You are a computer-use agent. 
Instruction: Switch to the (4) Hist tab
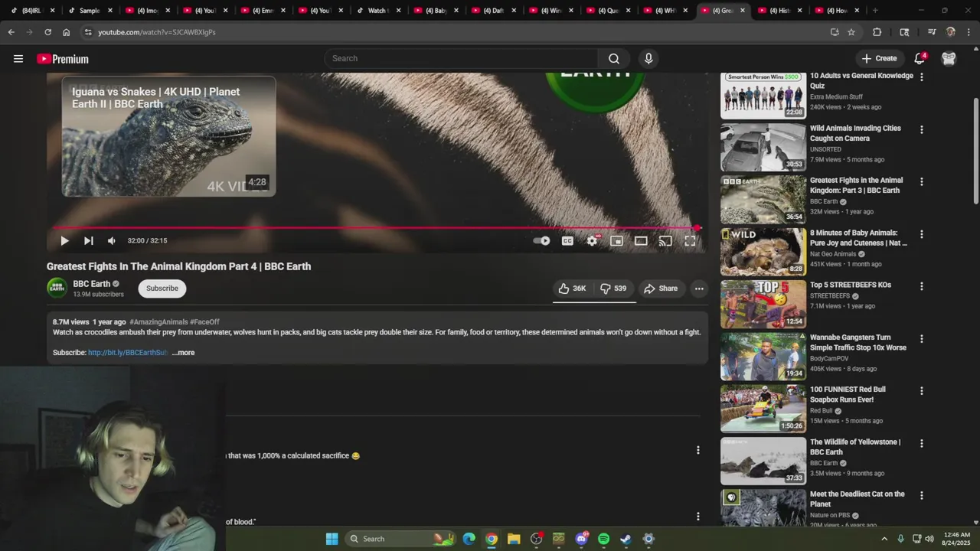coord(779,11)
